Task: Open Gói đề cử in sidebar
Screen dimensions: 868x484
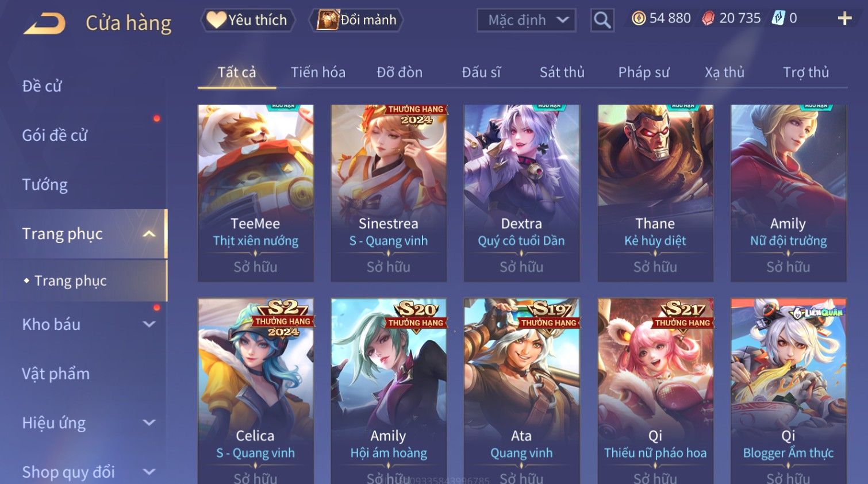Action: (55, 135)
